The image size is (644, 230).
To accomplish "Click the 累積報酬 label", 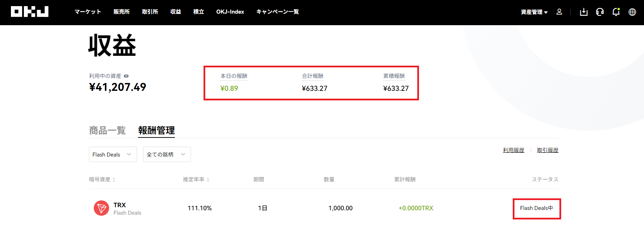I will pyautogui.click(x=394, y=76).
